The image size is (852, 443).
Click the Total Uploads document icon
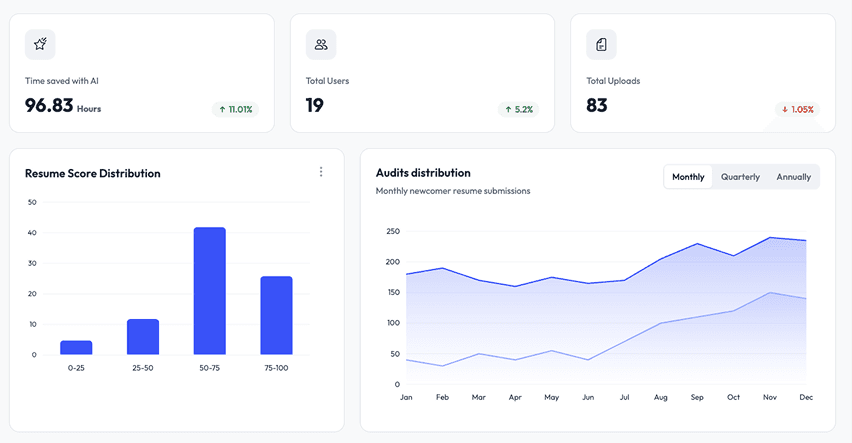601,44
